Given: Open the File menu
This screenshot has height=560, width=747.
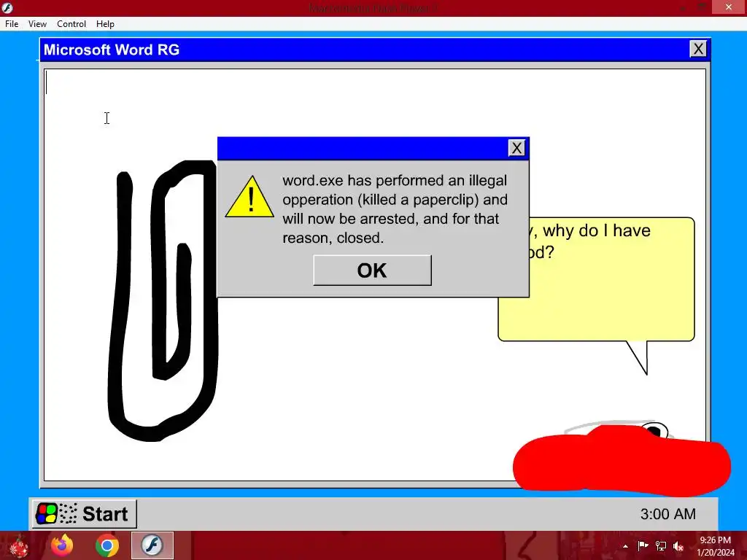Looking at the screenshot, I should 12,24.
